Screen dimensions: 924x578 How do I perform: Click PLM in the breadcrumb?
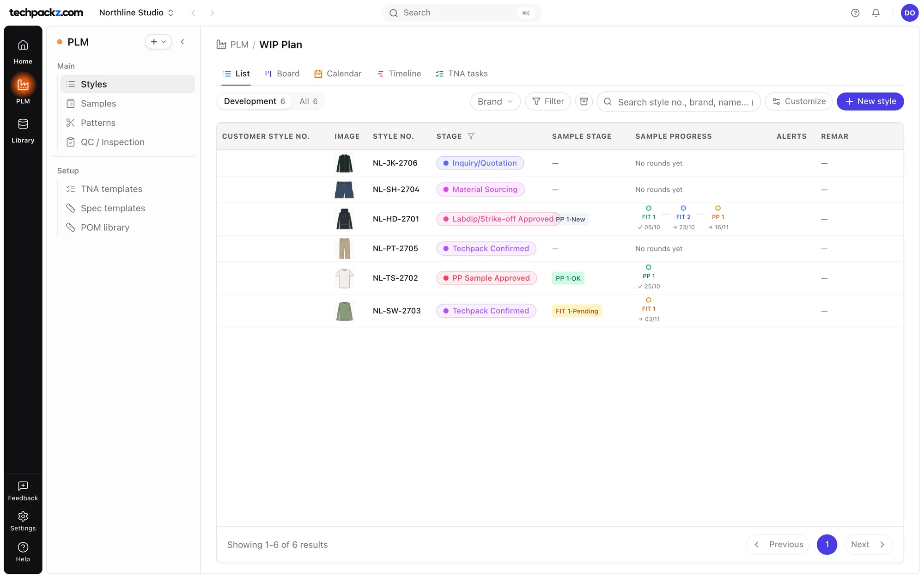pyautogui.click(x=239, y=44)
